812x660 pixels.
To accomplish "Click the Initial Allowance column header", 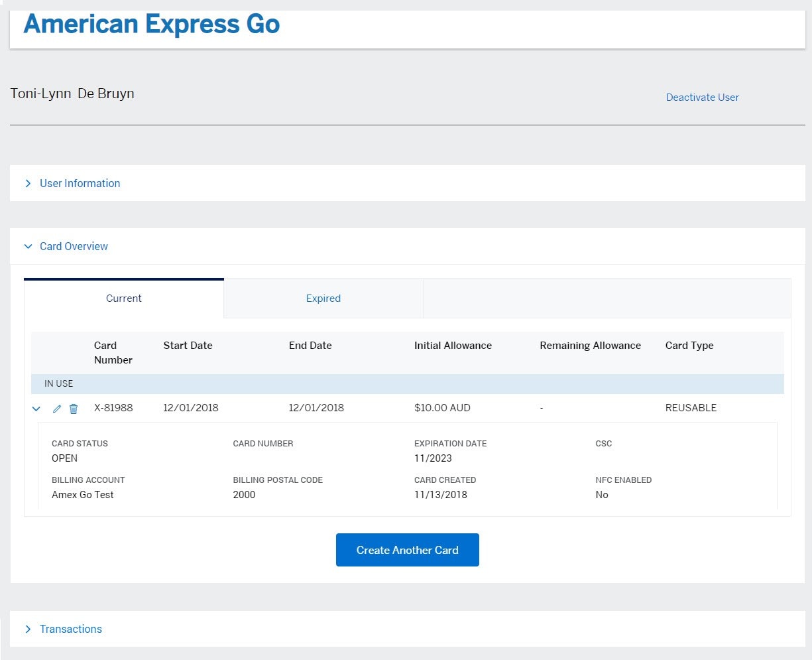I will coord(453,346).
